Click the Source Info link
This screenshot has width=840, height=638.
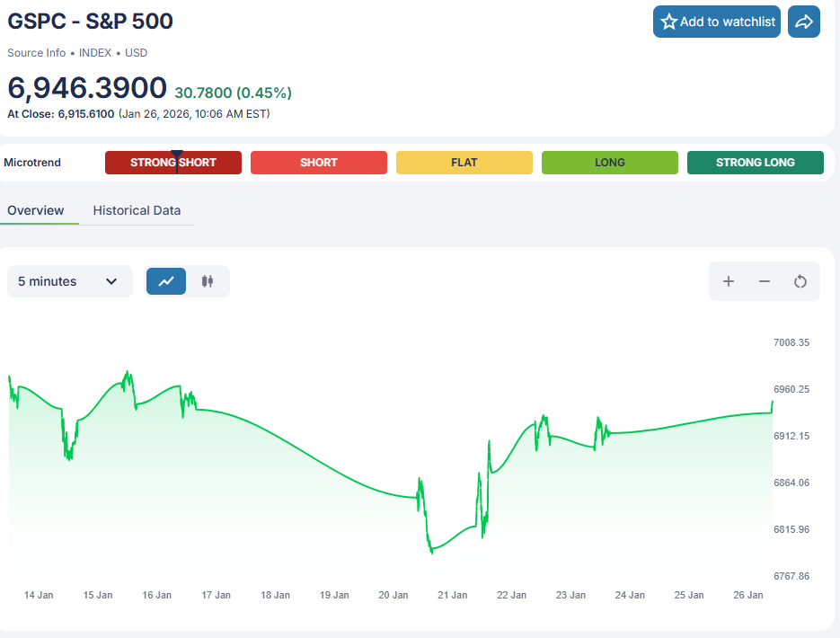[x=38, y=53]
